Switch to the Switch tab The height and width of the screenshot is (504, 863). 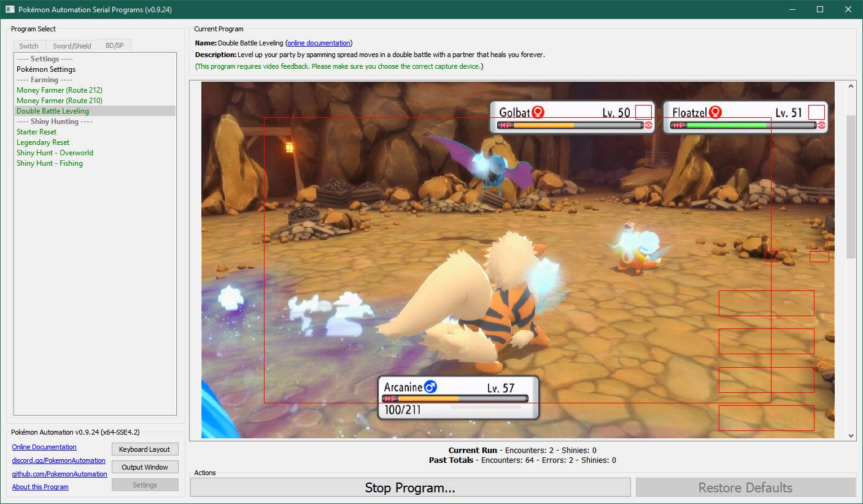point(29,46)
